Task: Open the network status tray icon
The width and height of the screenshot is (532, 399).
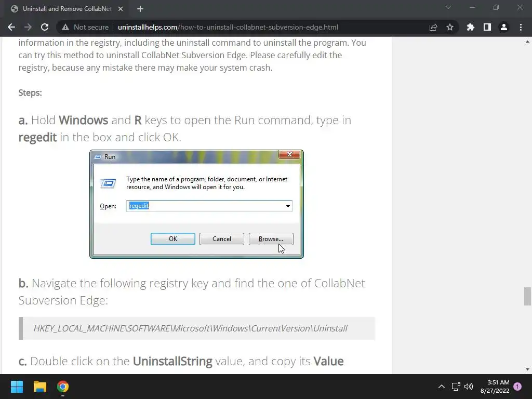Action: [x=456, y=387]
